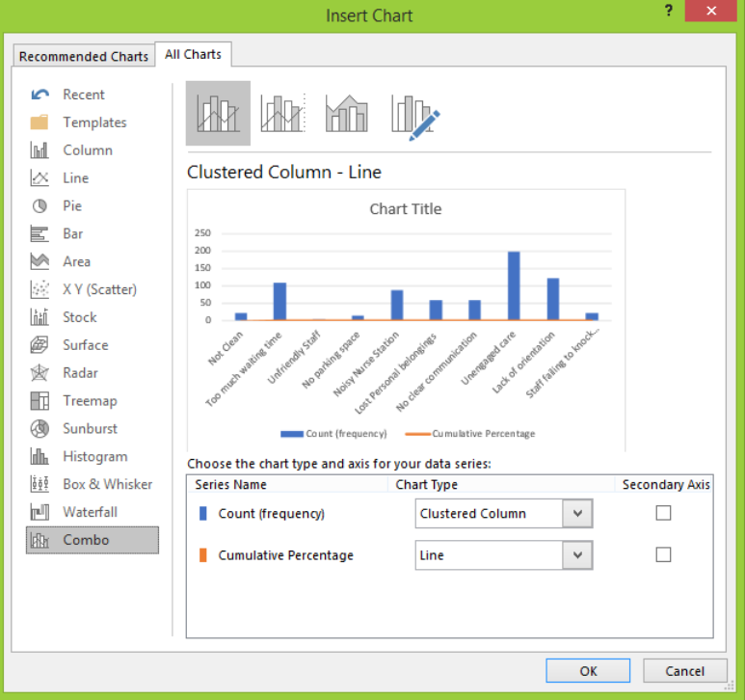This screenshot has width=745, height=700.
Task: Select the Pie chart category
Action: pyautogui.click(x=93, y=205)
